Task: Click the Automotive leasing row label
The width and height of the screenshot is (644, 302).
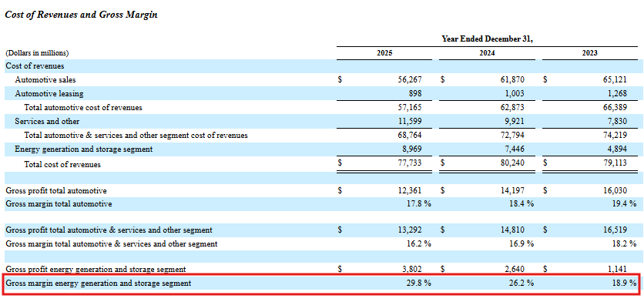Action: pos(49,94)
